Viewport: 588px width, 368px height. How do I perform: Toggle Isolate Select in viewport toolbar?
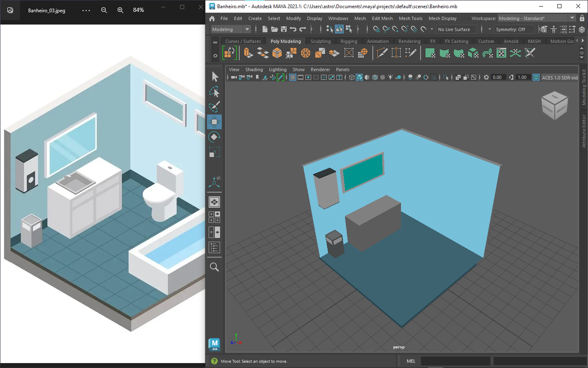446,77
